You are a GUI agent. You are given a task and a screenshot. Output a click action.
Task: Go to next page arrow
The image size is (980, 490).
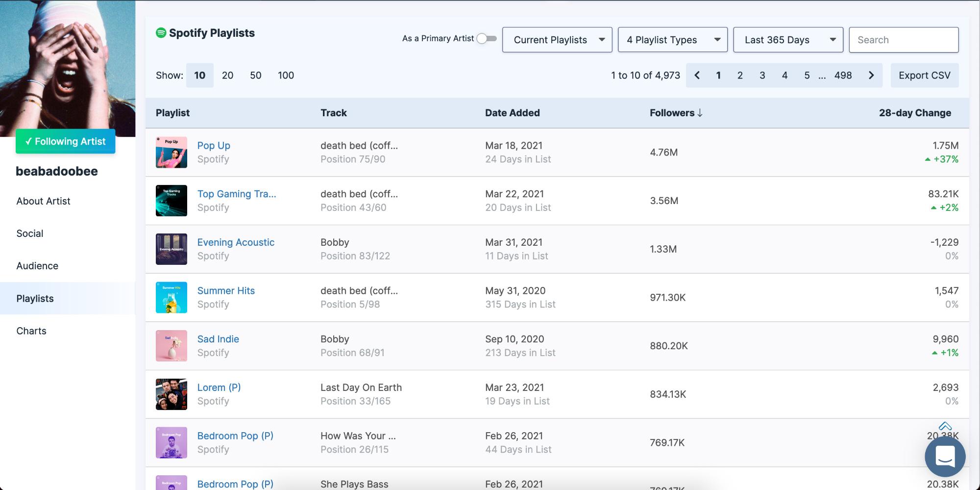pos(871,76)
